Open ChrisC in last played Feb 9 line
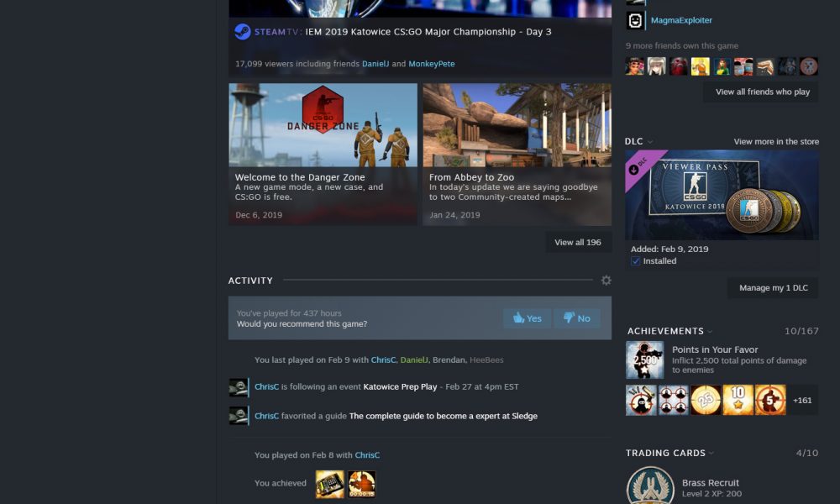 (383, 360)
